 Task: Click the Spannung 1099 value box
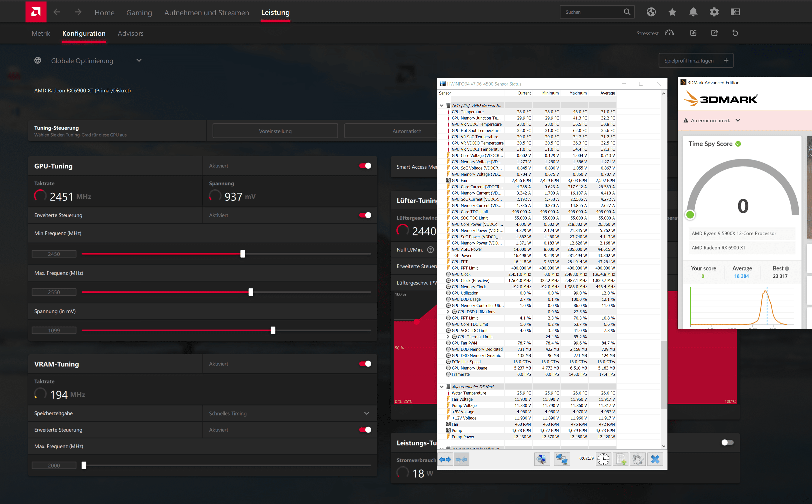(54, 330)
